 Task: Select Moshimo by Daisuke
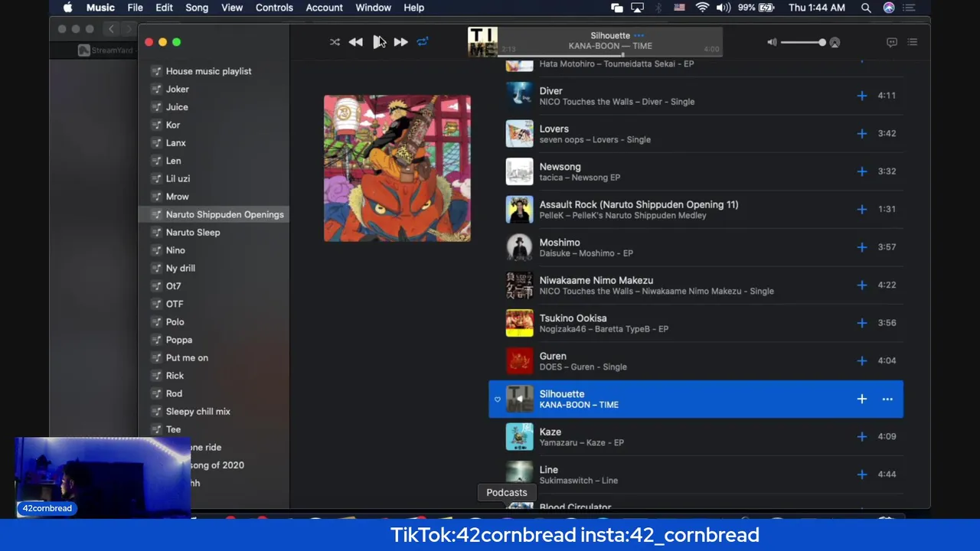point(696,247)
